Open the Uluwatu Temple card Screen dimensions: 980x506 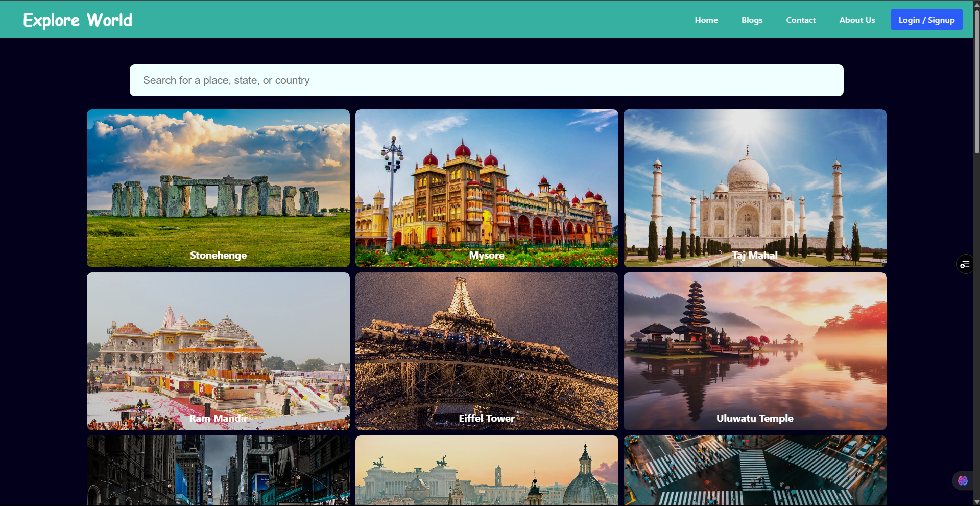coord(755,351)
